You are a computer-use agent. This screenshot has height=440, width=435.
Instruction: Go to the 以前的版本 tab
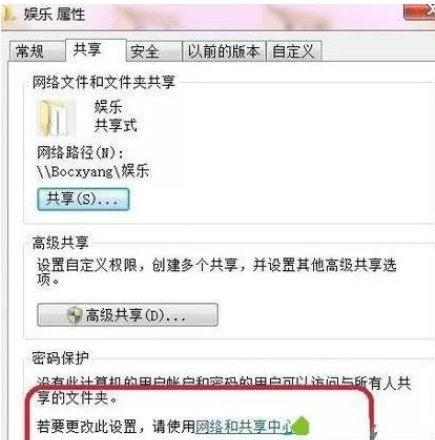[x=224, y=52]
